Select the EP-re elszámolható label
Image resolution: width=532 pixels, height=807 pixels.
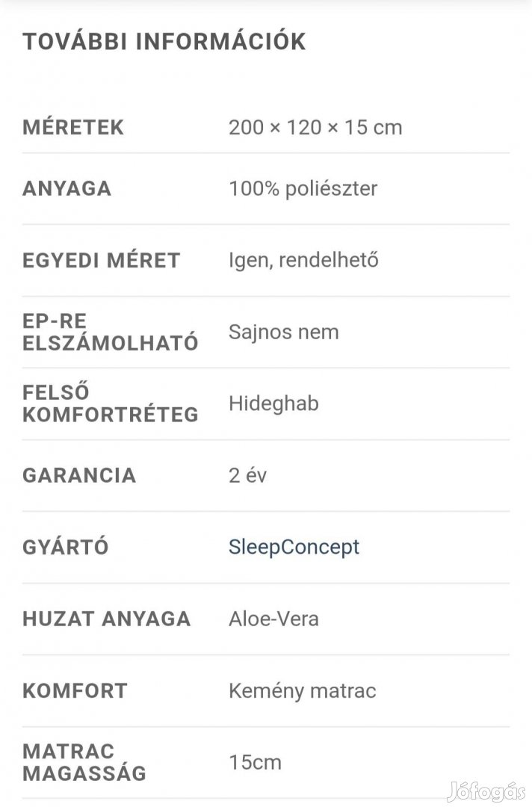coord(111,332)
